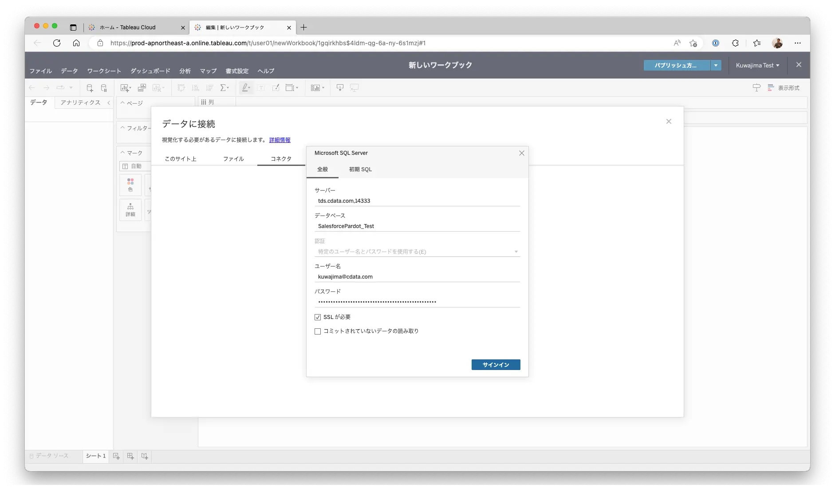Image resolution: width=835 pixels, height=504 pixels.
Task: Click the download toolbar icon
Action: tap(340, 88)
